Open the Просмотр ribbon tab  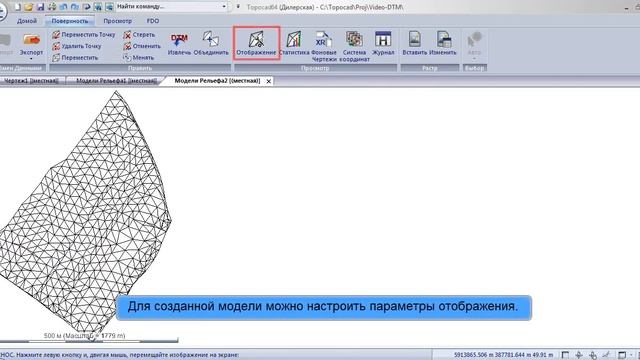point(118,21)
